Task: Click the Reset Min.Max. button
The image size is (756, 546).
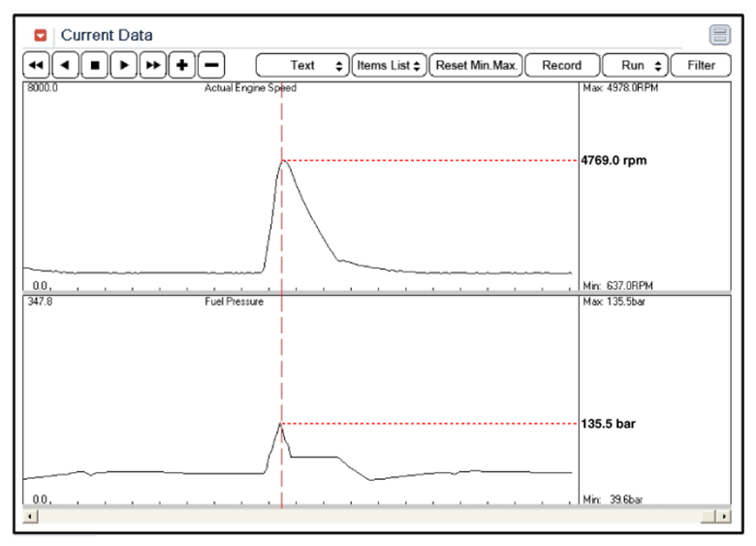Action: [x=476, y=66]
